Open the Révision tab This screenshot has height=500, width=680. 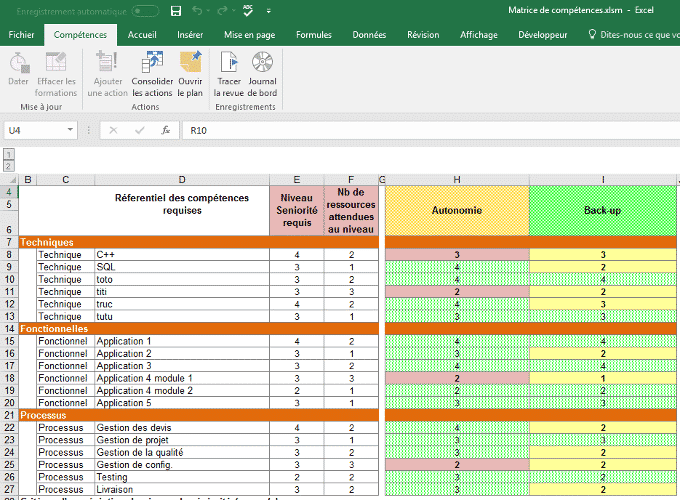[423, 35]
